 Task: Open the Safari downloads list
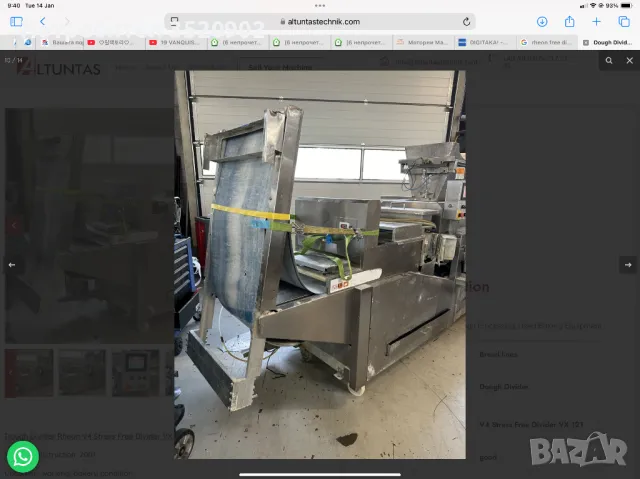coord(542,21)
